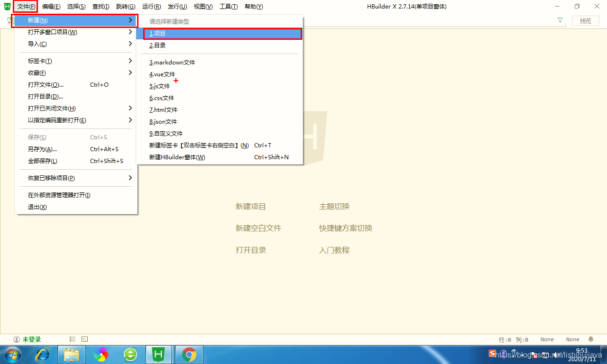Viewport: 607px width, 364px height.
Task: Open the project tree list icon in status bar
Action: (x=73, y=339)
